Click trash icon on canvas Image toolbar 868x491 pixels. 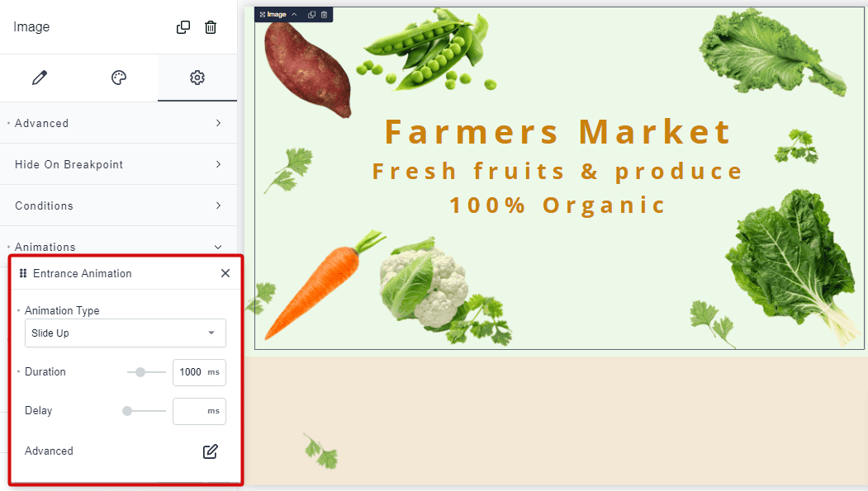pos(325,14)
